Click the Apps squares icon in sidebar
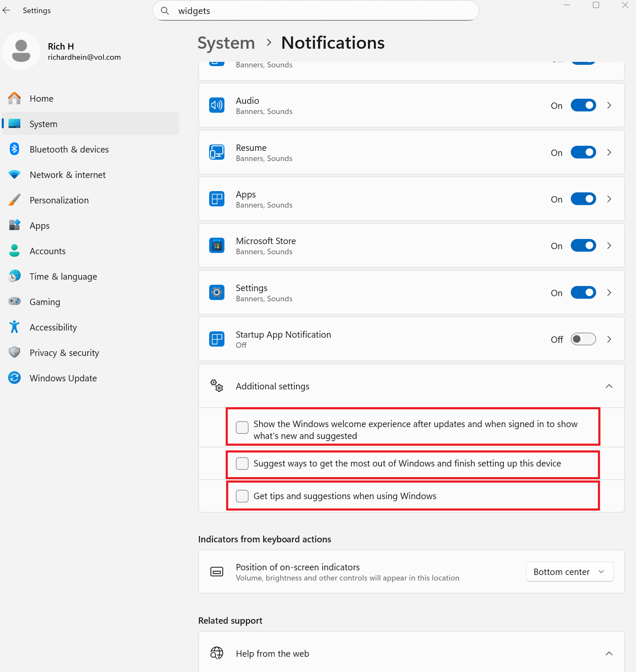 14,225
